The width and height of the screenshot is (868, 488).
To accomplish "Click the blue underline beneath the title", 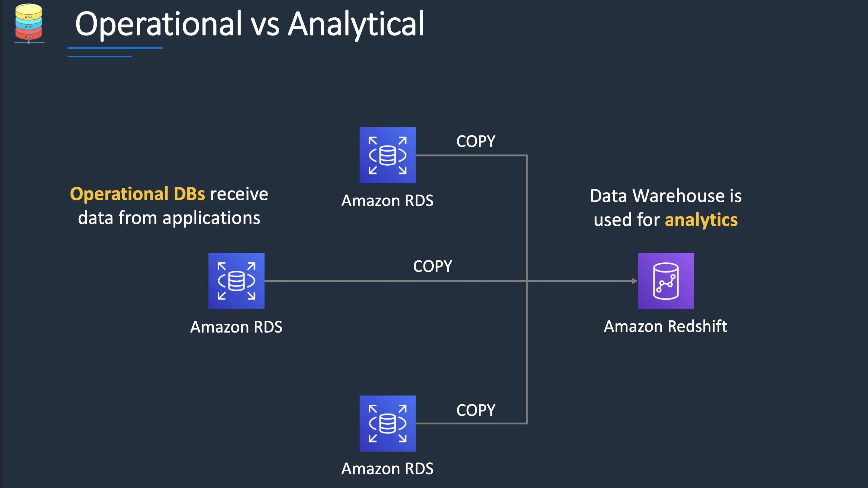I will point(115,48).
